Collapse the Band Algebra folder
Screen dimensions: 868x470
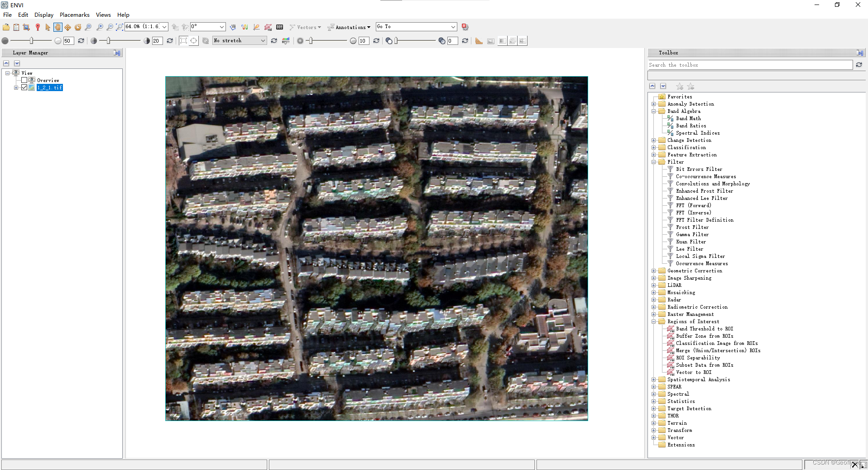(x=653, y=111)
